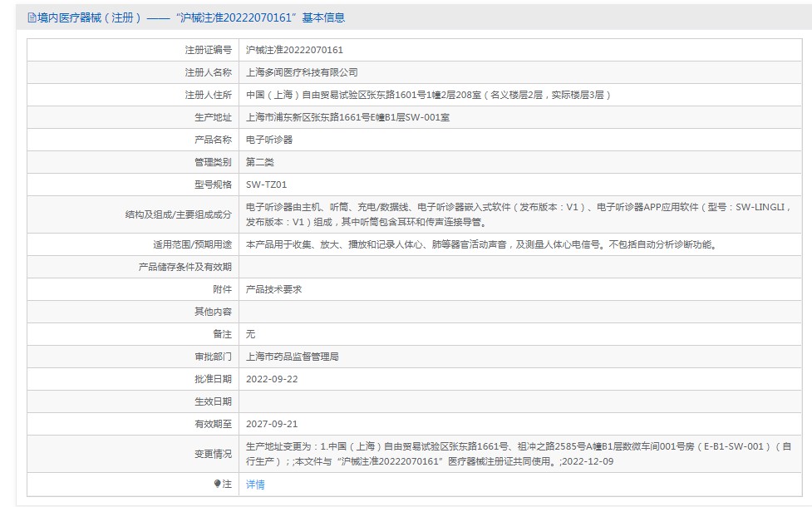Click the 注册人名称 label
This screenshot has height=507, width=812.
[208, 72]
